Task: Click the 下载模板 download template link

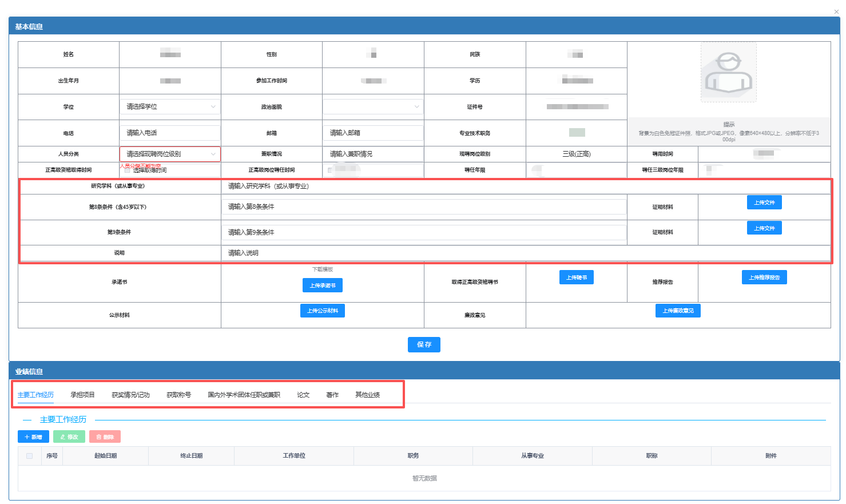Action: 323,269
